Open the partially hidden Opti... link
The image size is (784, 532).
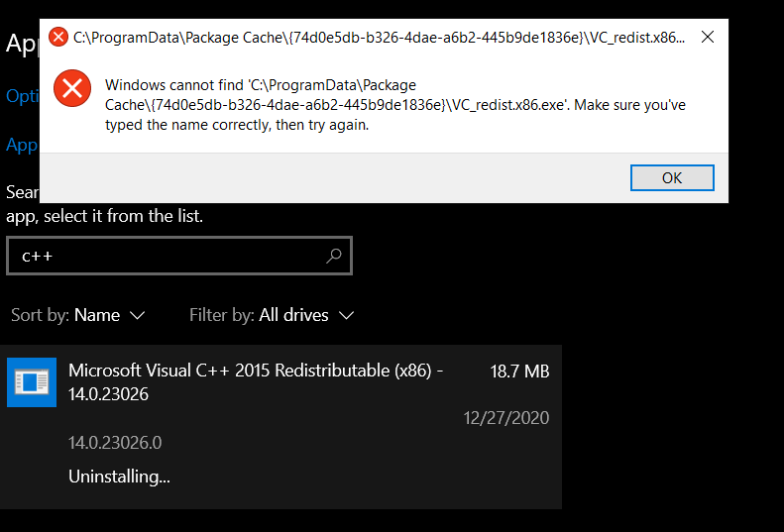pyautogui.click(x=22, y=96)
